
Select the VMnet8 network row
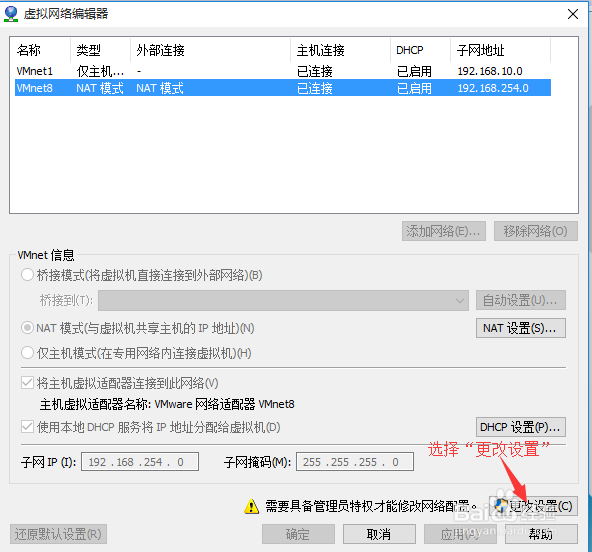(283, 88)
